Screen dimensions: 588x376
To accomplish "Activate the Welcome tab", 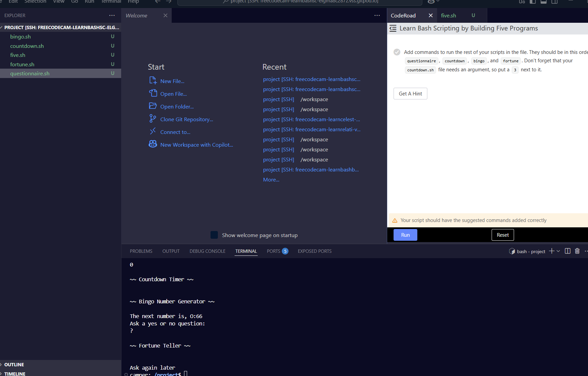I will [136, 15].
